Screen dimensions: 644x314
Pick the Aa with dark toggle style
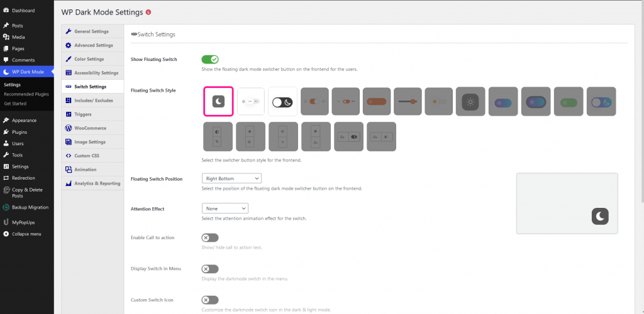coord(348,136)
